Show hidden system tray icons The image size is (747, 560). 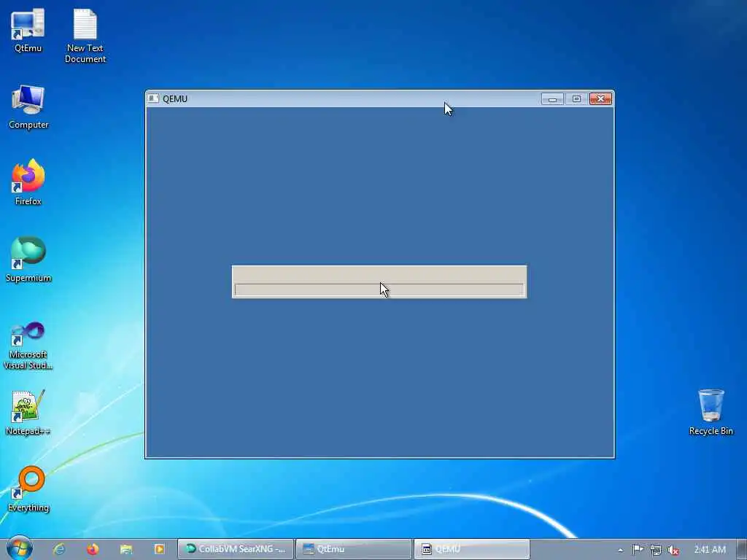tap(620, 550)
